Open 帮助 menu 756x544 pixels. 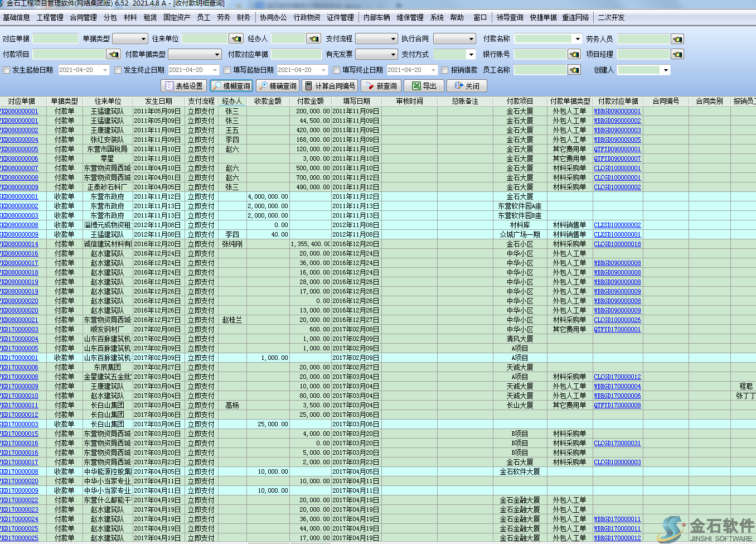point(457,17)
